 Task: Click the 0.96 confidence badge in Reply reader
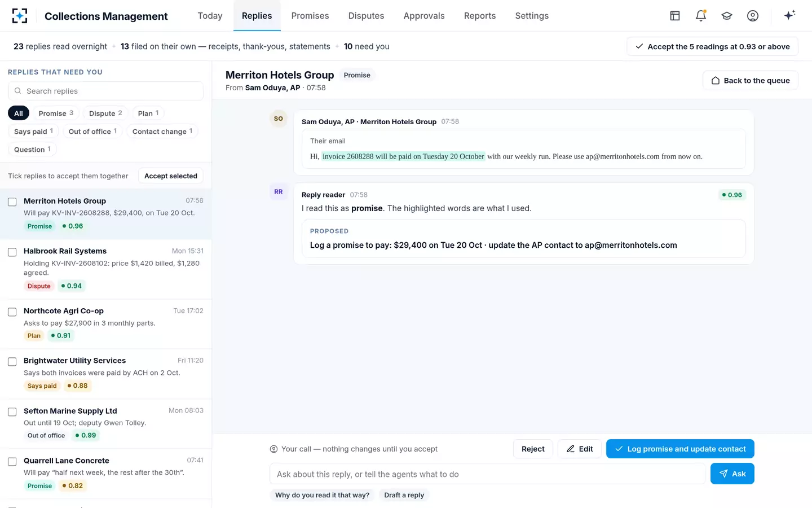coord(732,195)
